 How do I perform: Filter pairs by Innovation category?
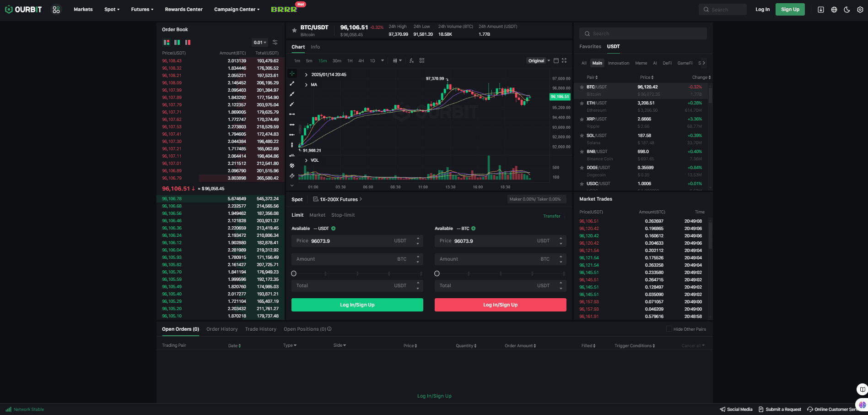(x=619, y=63)
